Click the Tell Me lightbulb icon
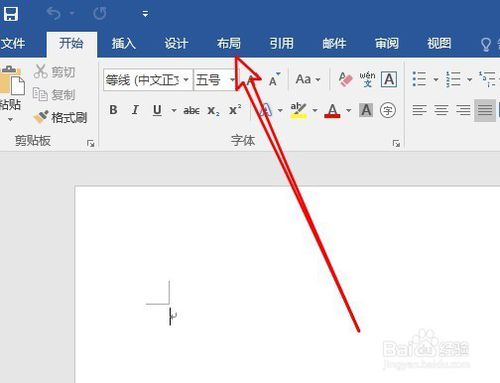Screen dimensions: 500x383 [x=486, y=44]
